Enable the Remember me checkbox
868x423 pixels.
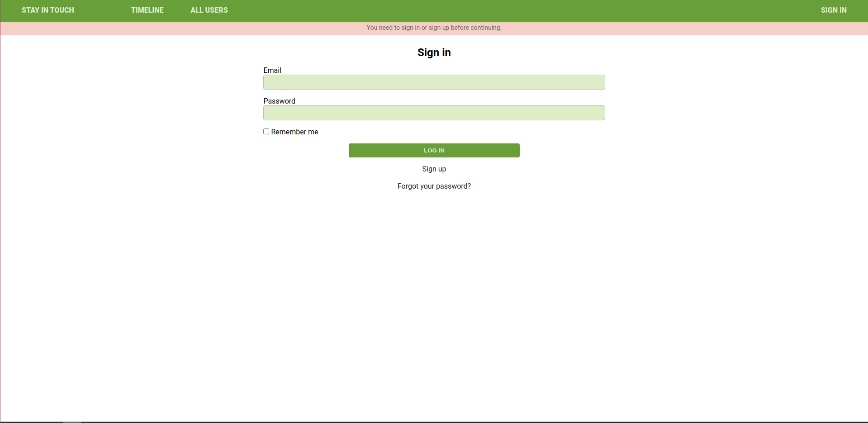pyautogui.click(x=266, y=132)
